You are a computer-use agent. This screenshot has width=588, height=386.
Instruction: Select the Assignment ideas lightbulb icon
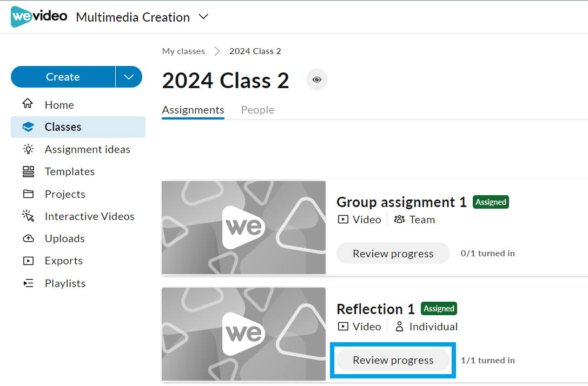tap(28, 149)
